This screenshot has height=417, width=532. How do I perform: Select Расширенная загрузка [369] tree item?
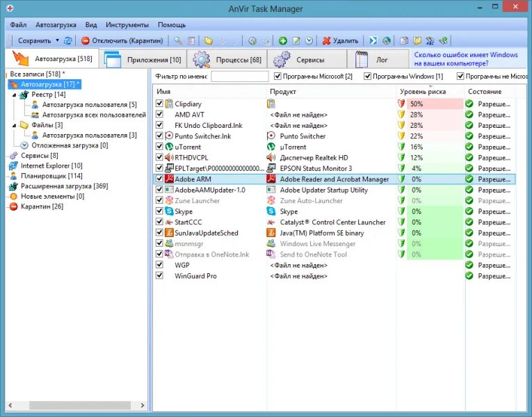(x=65, y=186)
